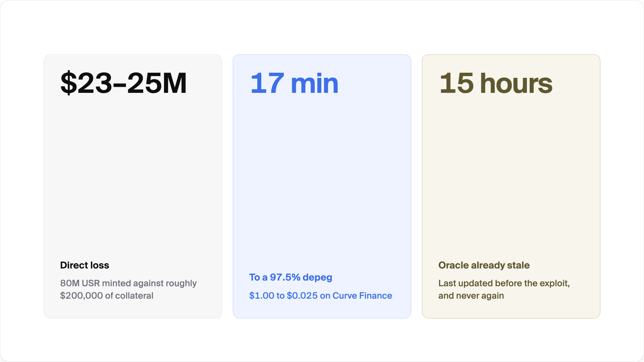Select the 17 min blue headline
The height and width of the screenshot is (362, 644).
click(x=294, y=83)
